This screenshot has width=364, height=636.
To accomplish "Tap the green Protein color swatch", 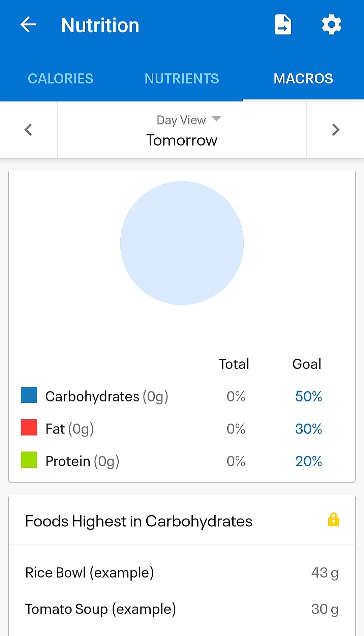I will click(x=29, y=460).
